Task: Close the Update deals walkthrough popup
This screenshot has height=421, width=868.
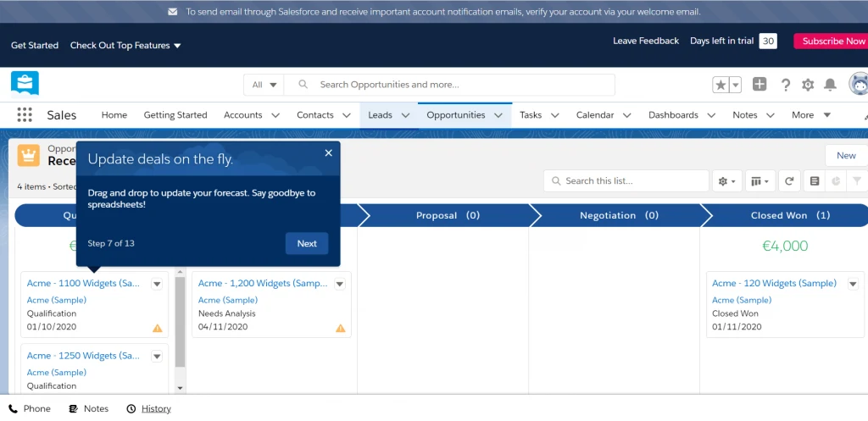Action: [x=328, y=153]
